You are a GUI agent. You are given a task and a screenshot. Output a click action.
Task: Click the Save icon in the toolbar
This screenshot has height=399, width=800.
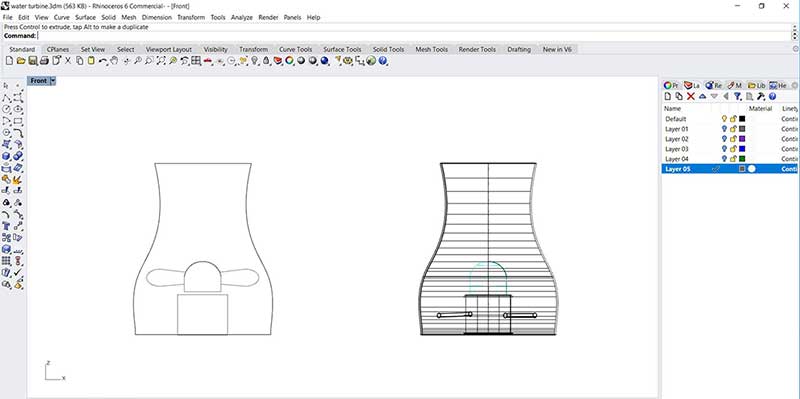[x=33, y=61]
